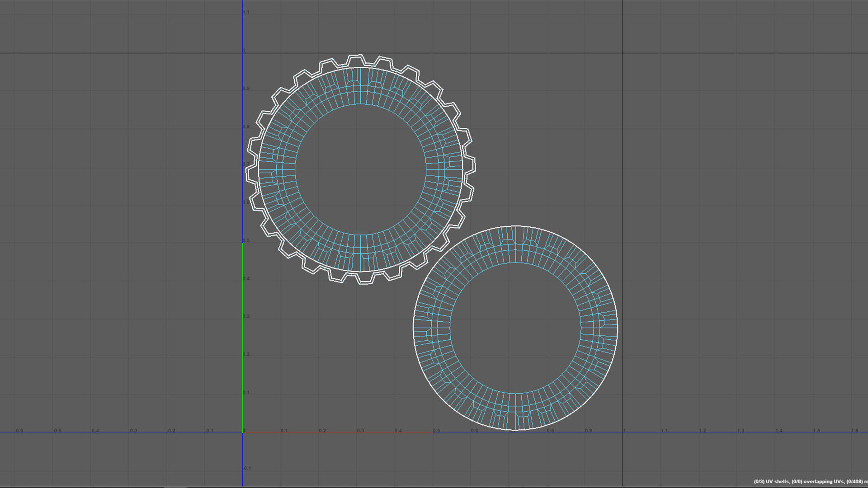Click the 0.8 label on horizontal axis
Viewport: 868px width, 488px height.
pyautogui.click(x=550, y=431)
